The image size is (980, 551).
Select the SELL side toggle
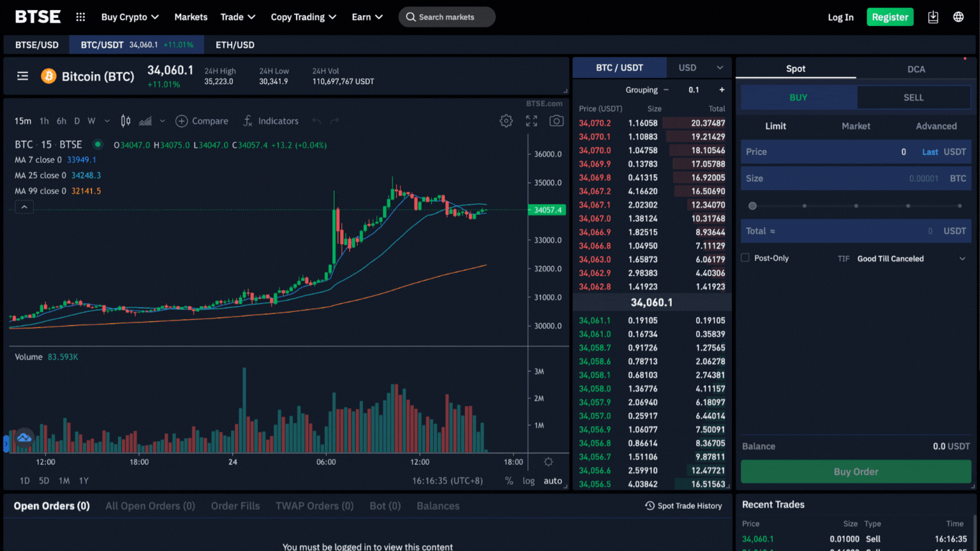coord(914,98)
